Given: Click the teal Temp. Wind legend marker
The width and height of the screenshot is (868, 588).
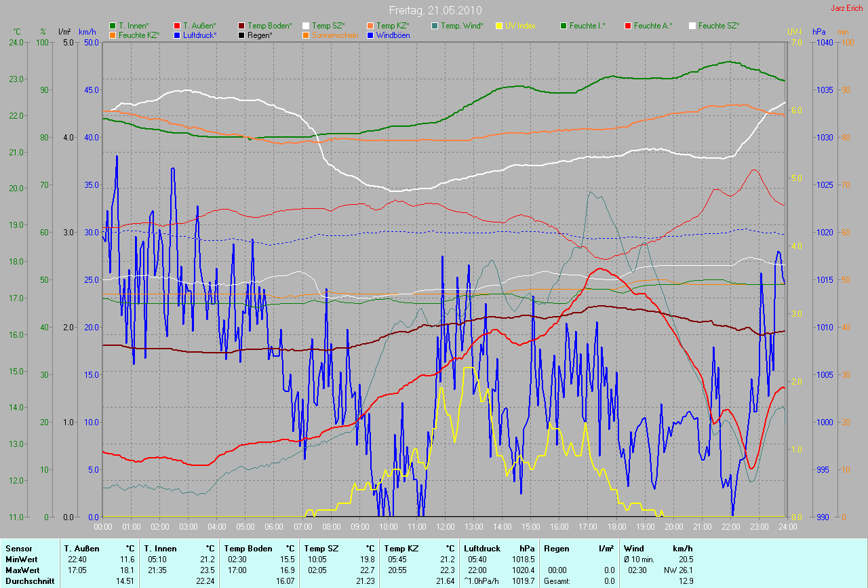Looking at the screenshot, I should (x=435, y=26).
